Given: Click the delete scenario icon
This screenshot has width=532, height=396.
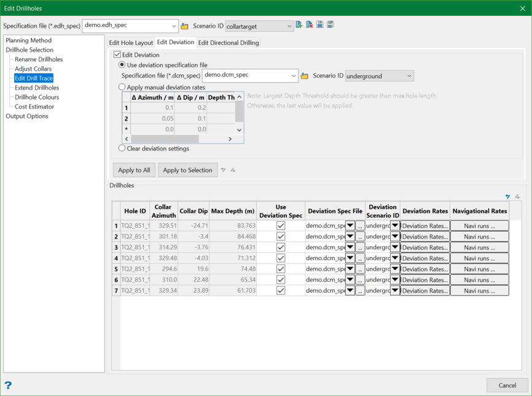Looking at the screenshot, I should pyautogui.click(x=310, y=25).
